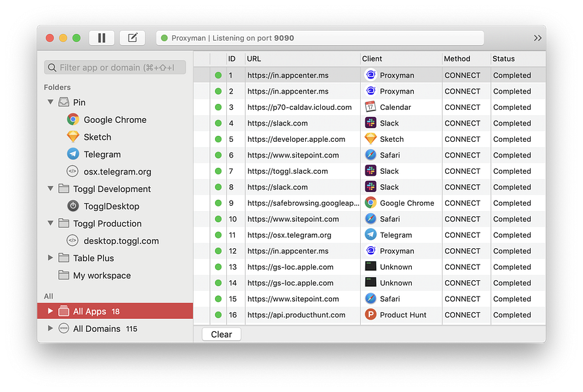Select the TogglDesktop power icon
The image size is (583, 392).
point(73,206)
